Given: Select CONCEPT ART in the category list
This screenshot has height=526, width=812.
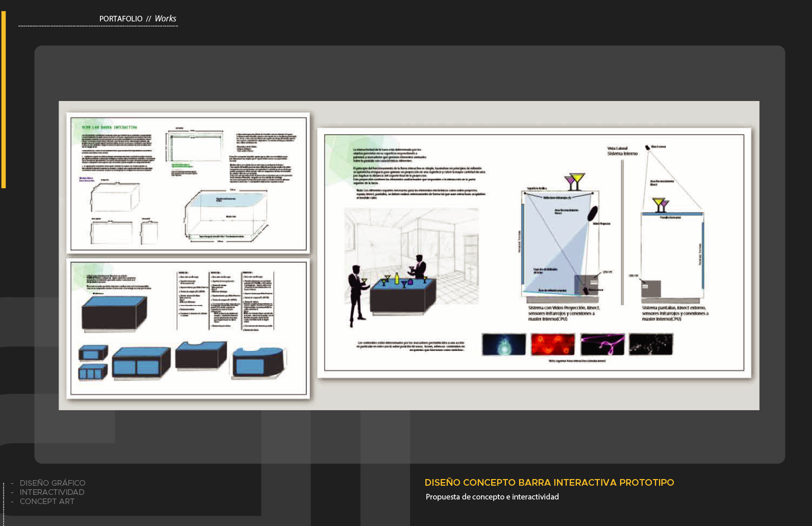Looking at the screenshot, I should [47, 502].
